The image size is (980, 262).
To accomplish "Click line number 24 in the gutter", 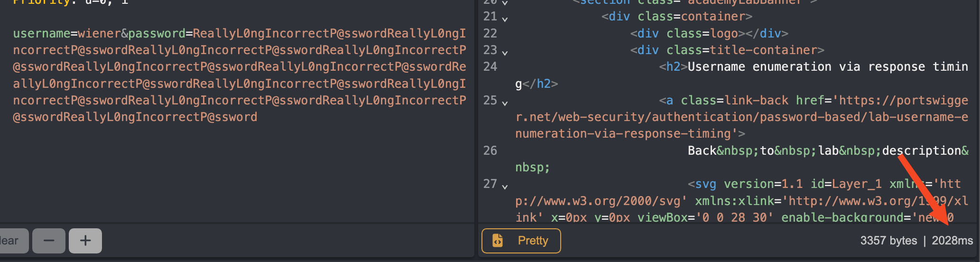I will pyautogui.click(x=490, y=66).
